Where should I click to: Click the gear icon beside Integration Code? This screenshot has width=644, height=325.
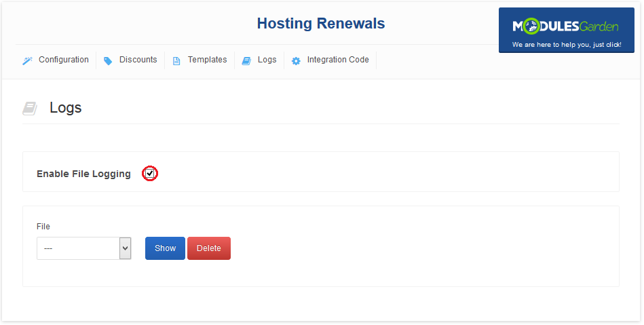[x=296, y=61]
